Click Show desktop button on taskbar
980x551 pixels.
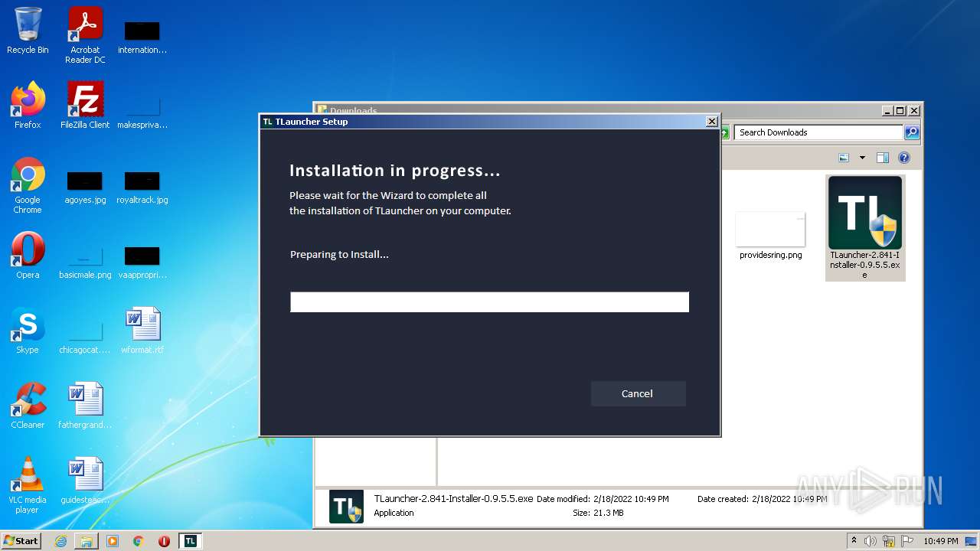972,541
